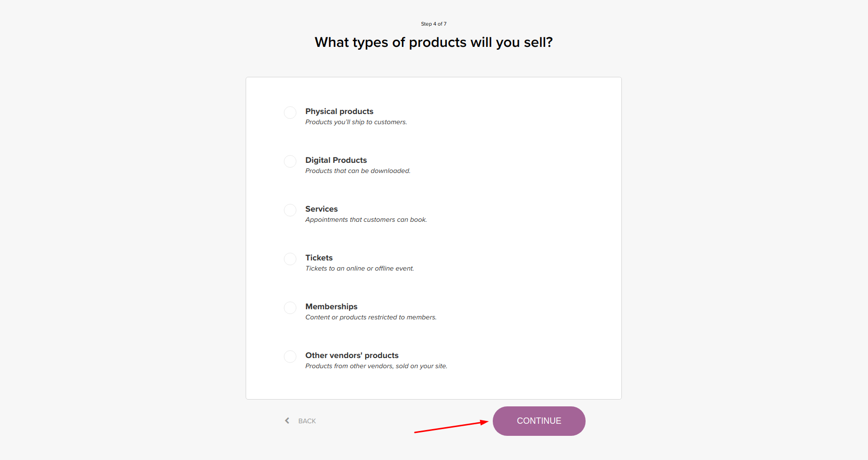Click "Tickets to an online or offline event" text
The height and width of the screenshot is (460, 868).
(x=360, y=269)
